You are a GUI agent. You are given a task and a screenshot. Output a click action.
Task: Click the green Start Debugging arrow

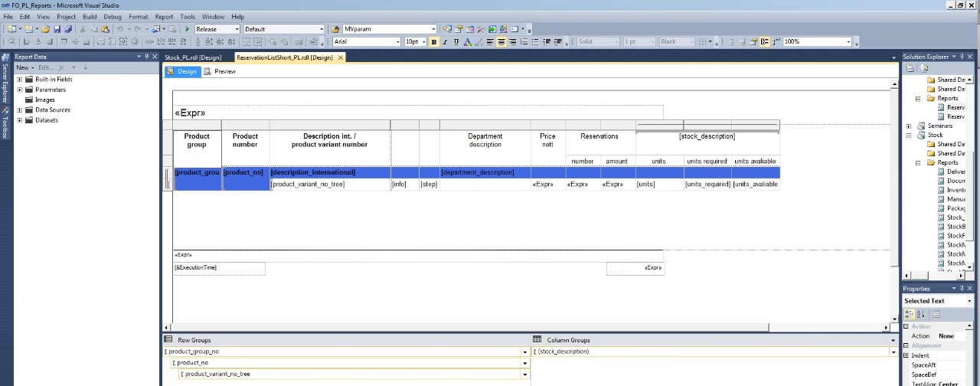187,29
